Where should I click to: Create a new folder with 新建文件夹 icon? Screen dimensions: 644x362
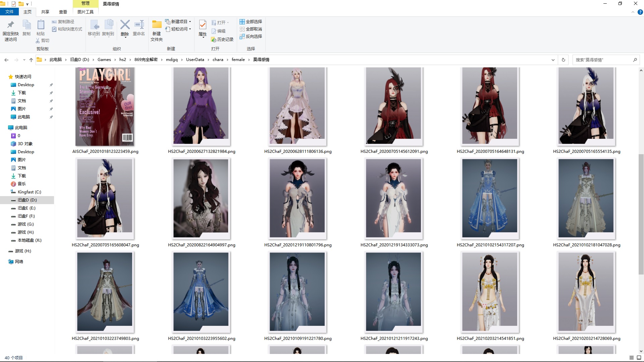click(x=157, y=24)
